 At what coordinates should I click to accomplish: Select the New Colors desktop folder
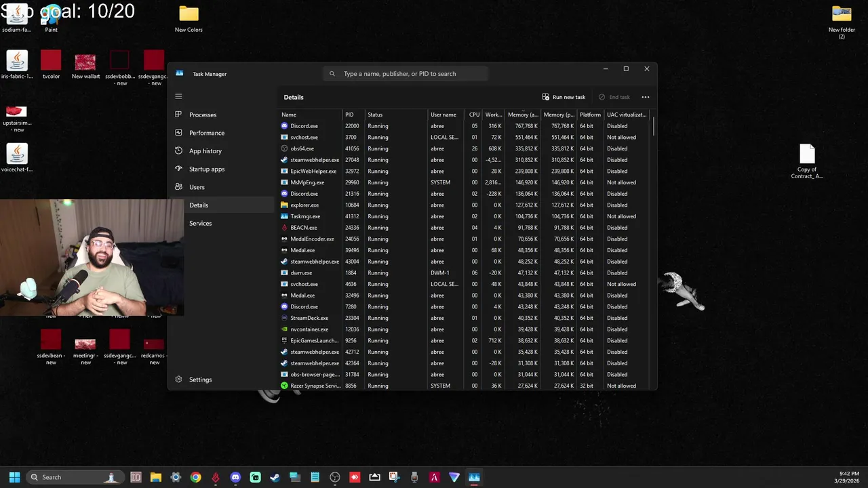pyautogui.click(x=189, y=19)
